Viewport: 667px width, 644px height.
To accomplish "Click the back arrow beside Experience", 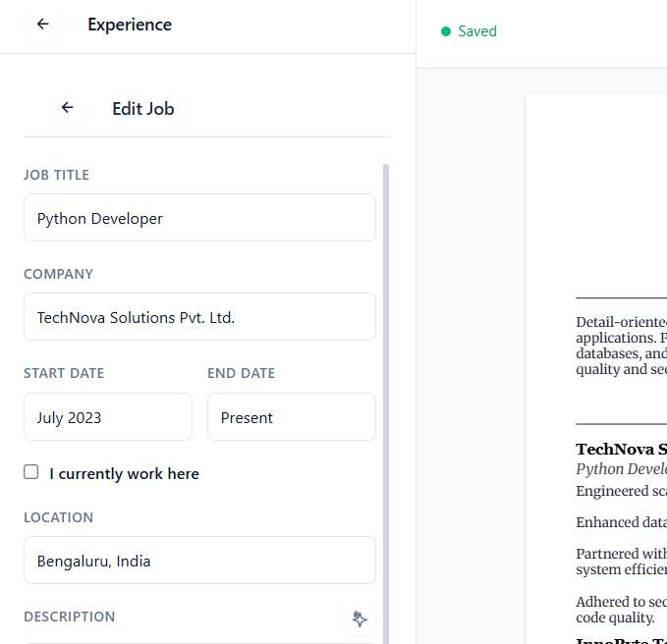I will coord(42,25).
